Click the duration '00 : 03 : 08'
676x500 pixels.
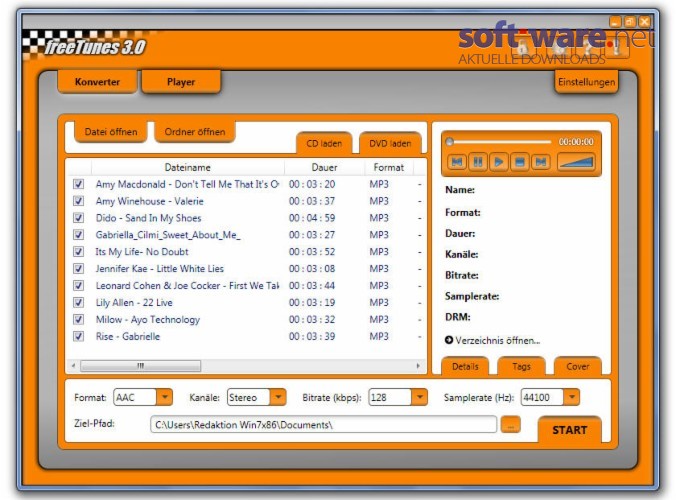(x=312, y=269)
